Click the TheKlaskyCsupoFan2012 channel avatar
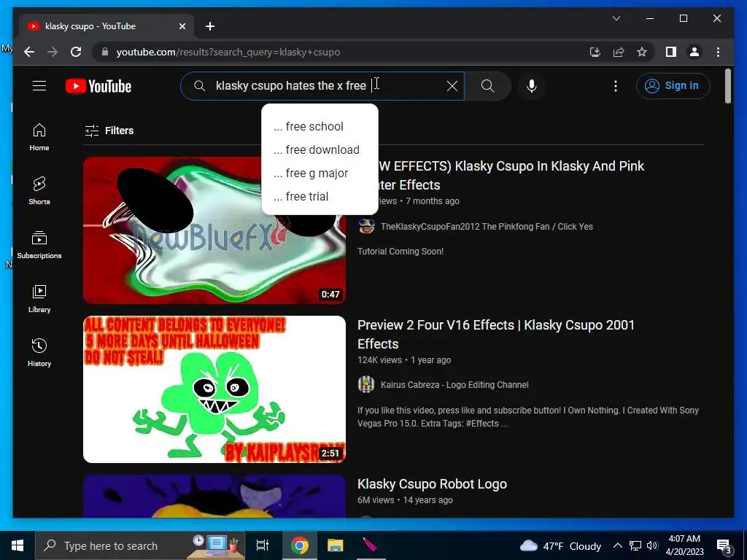747x560 pixels. [x=366, y=226]
